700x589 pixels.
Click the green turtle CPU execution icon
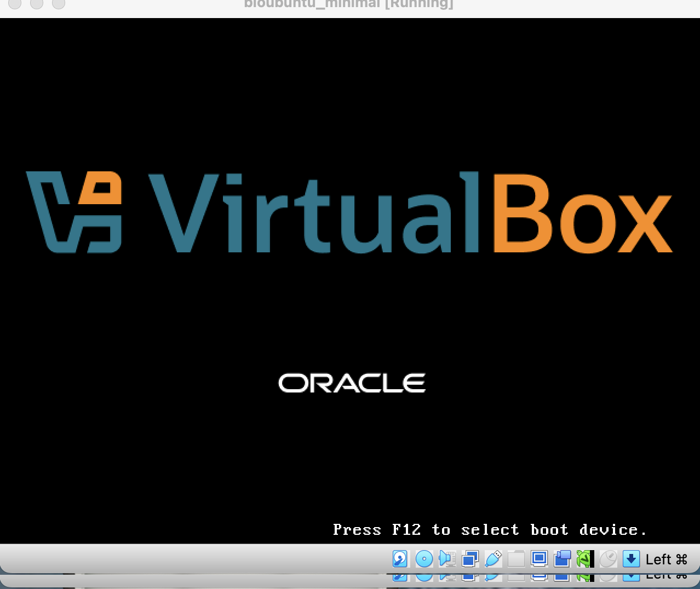(x=585, y=559)
